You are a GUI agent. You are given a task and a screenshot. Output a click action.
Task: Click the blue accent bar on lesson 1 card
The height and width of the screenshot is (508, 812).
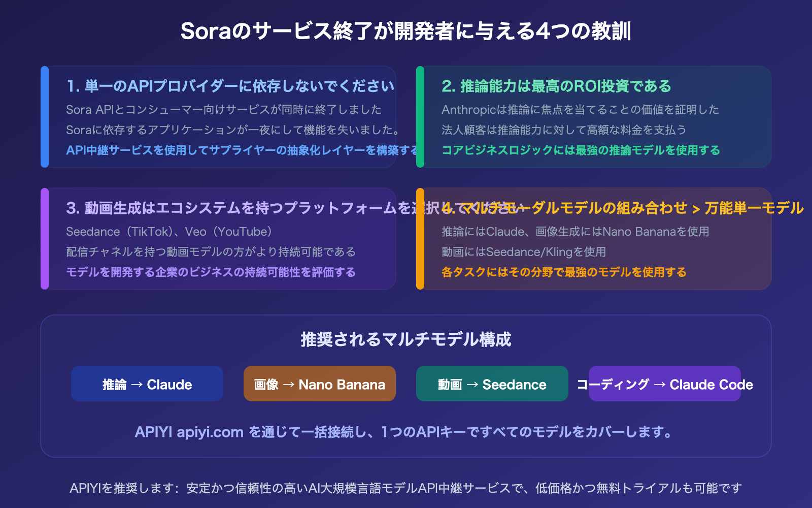(44, 117)
